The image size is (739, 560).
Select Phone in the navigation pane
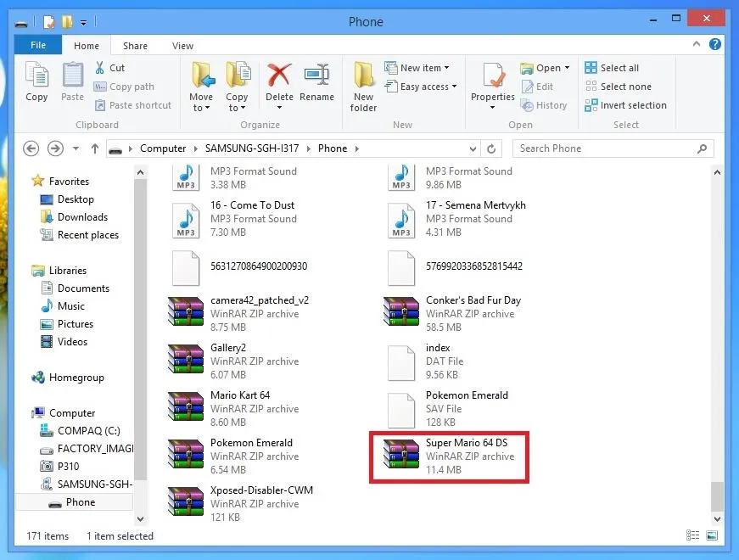pyautogui.click(x=75, y=502)
